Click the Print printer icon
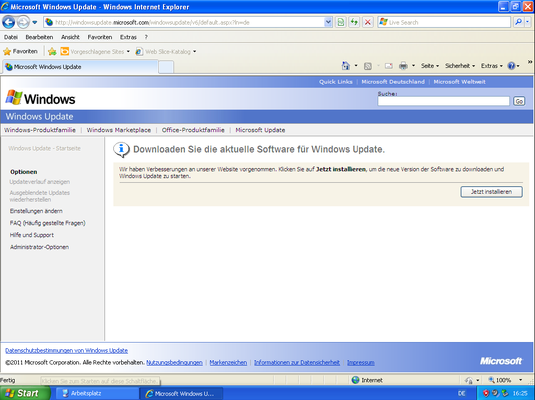The width and height of the screenshot is (535, 400). 403,66
